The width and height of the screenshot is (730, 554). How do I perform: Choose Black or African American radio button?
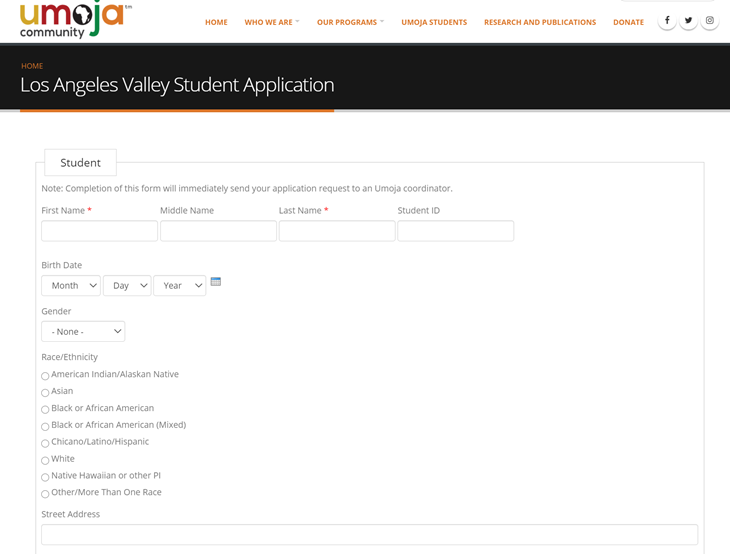(x=45, y=410)
